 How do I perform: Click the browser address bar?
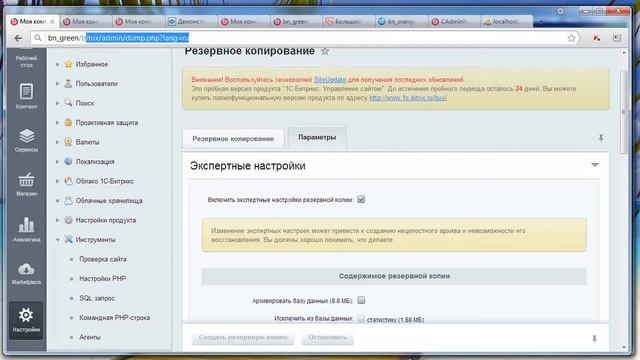point(304,38)
